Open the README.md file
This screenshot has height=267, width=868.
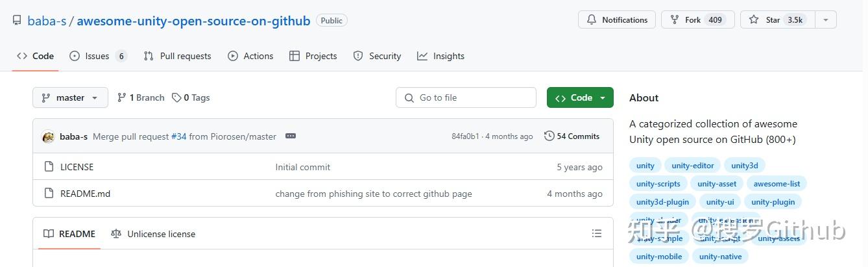pos(85,194)
